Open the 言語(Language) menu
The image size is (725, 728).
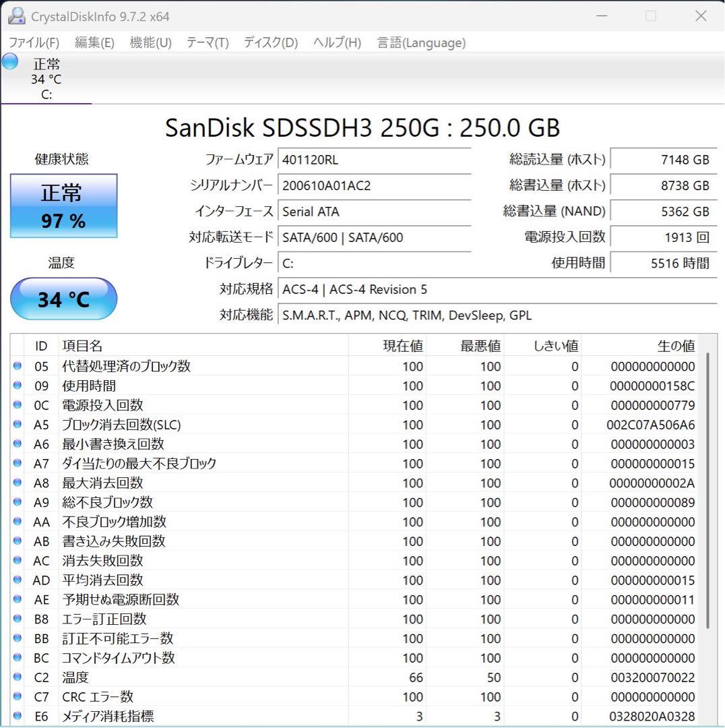421,42
